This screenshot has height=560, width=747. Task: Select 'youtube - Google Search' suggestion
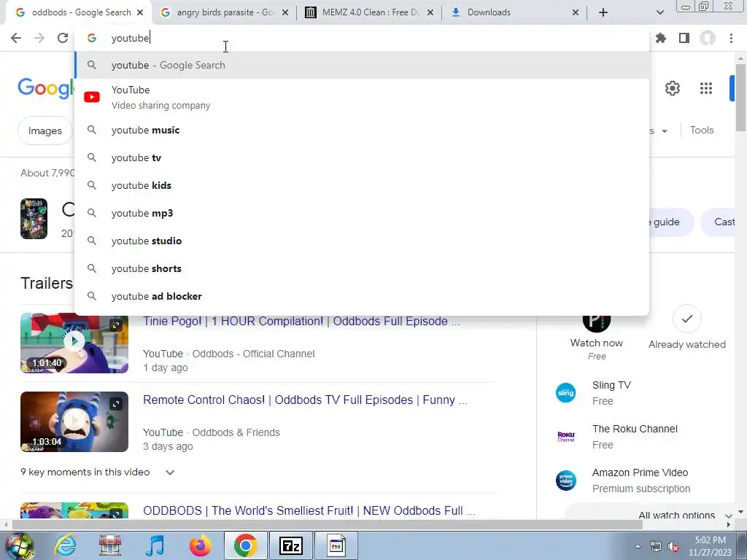coord(362,65)
